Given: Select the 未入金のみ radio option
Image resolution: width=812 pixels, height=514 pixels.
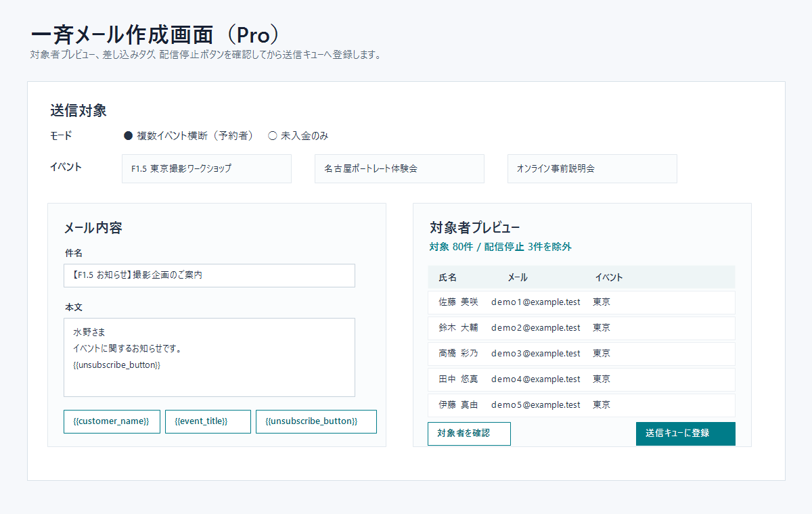Looking at the screenshot, I should [273, 136].
